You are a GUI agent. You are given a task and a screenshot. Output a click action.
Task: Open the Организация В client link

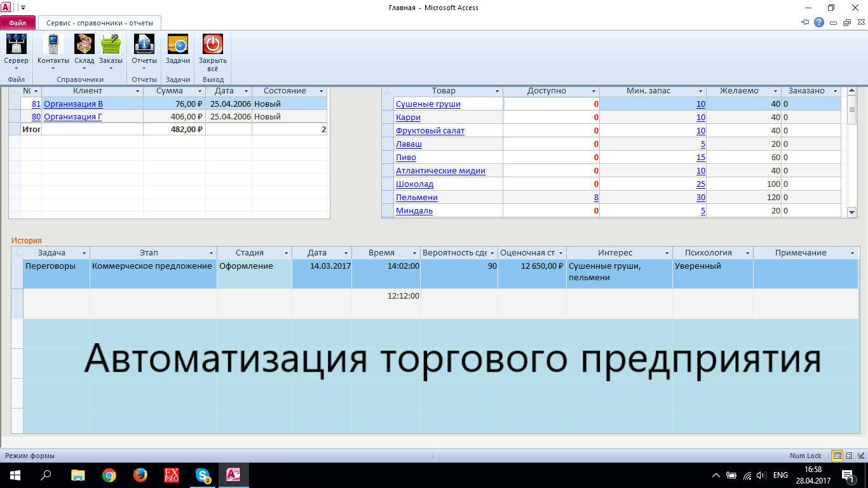pos(73,104)
